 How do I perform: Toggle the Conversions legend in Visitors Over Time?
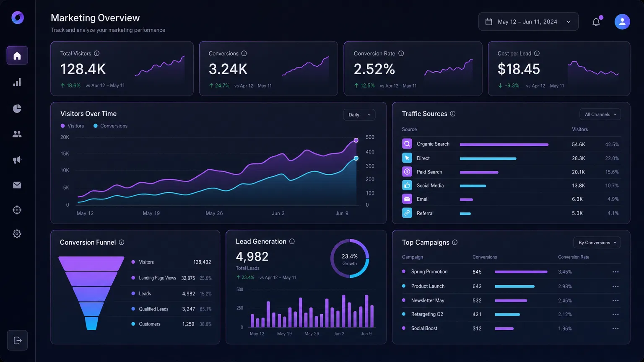click(x=110, y=126)
